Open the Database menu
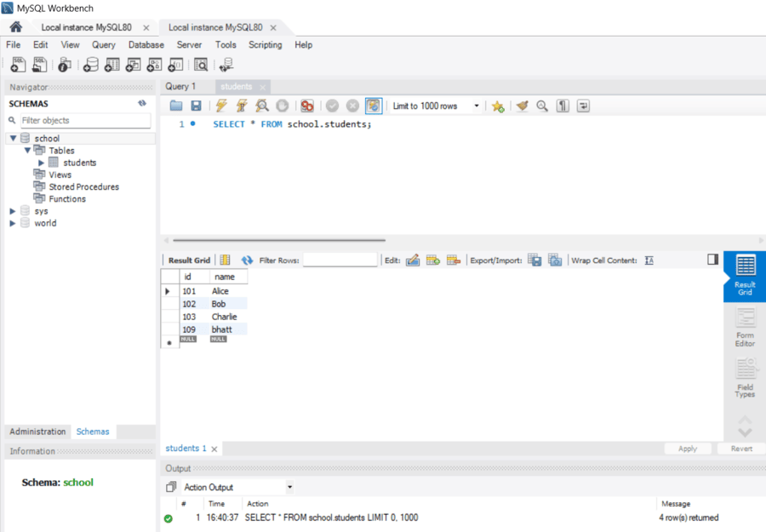The width and height of the screenshot is (766, 532). point(146,45)
